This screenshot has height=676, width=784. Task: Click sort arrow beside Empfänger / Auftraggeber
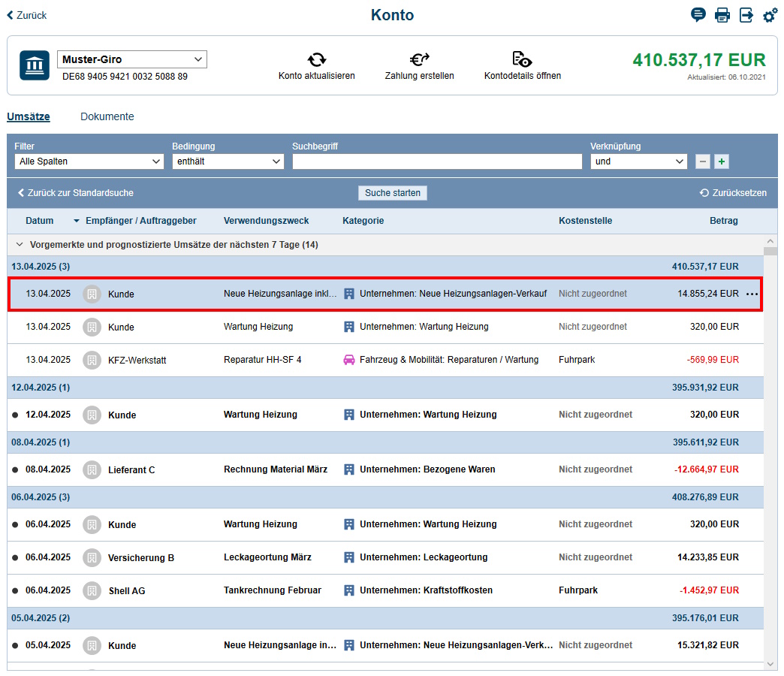tap(77, 221)
